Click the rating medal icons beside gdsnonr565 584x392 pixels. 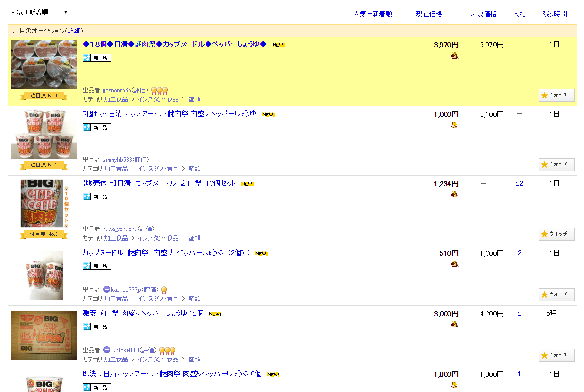159,90
